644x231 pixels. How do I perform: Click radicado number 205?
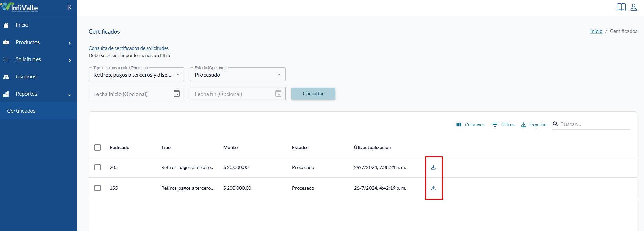[x=114, y=167]
